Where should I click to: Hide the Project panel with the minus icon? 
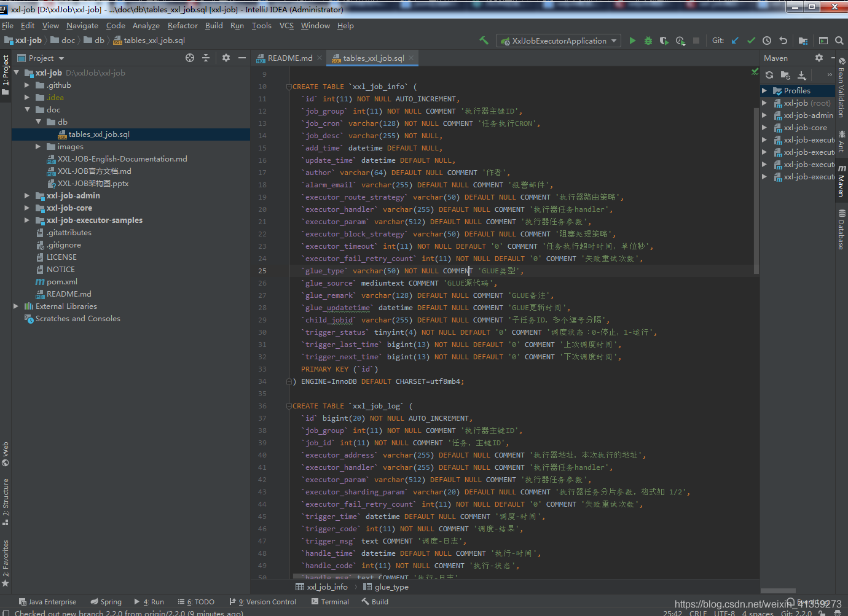click(x=242, y=58)
